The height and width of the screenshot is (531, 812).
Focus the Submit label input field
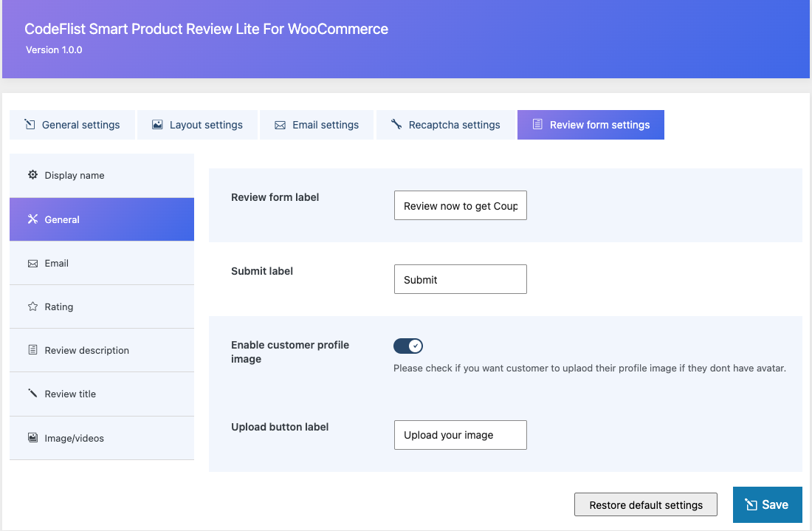(461, 279)
